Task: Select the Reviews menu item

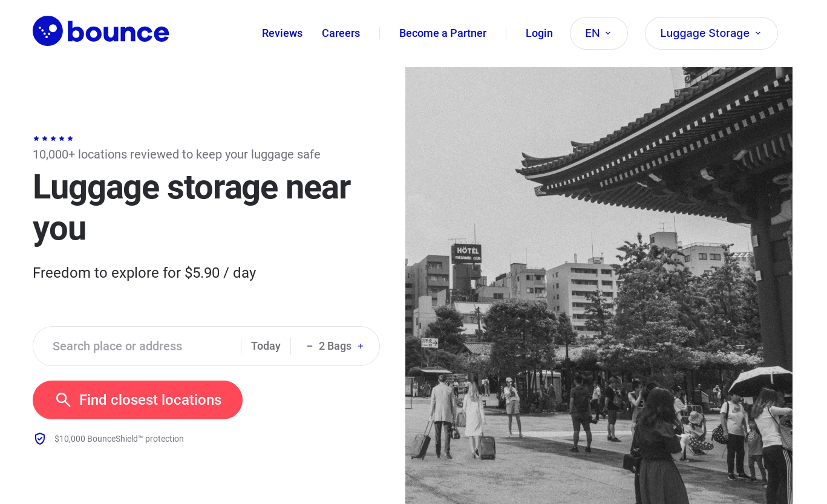Action: [282, 33]
